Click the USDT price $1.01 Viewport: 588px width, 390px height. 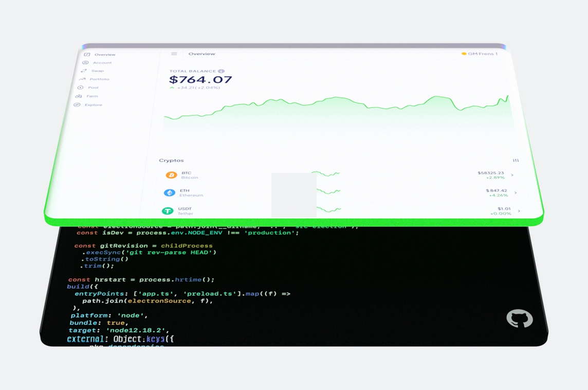(x=504, y=209)
